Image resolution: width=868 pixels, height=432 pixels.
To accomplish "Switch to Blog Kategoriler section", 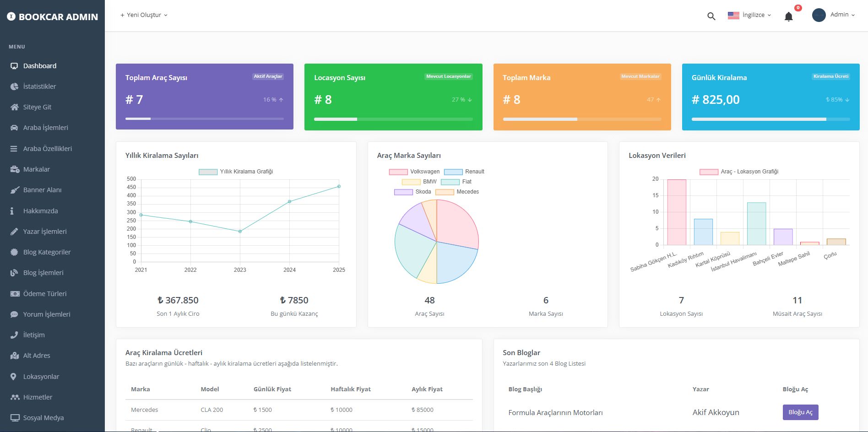I will [47, 252].
